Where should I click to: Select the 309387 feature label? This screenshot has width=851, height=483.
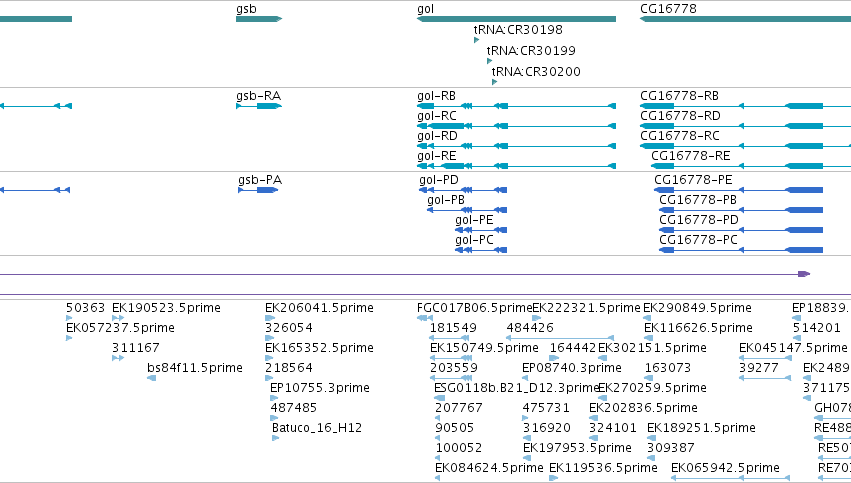point(671,448)
